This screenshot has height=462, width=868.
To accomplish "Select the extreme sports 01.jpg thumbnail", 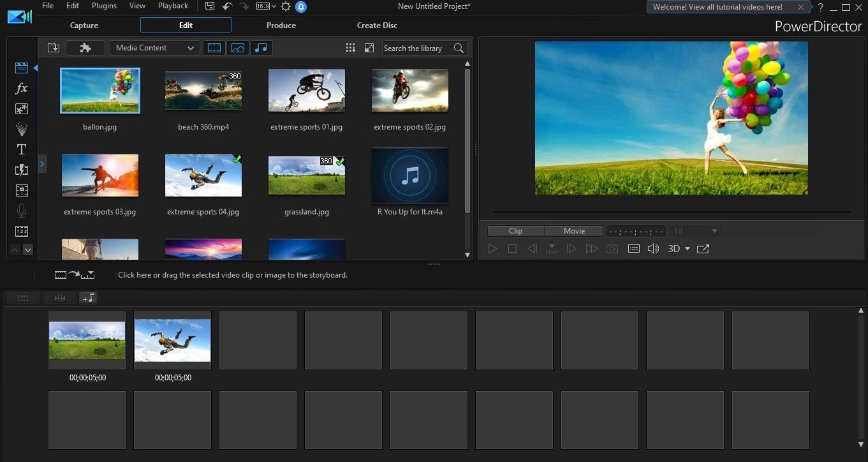I will 307,90.
